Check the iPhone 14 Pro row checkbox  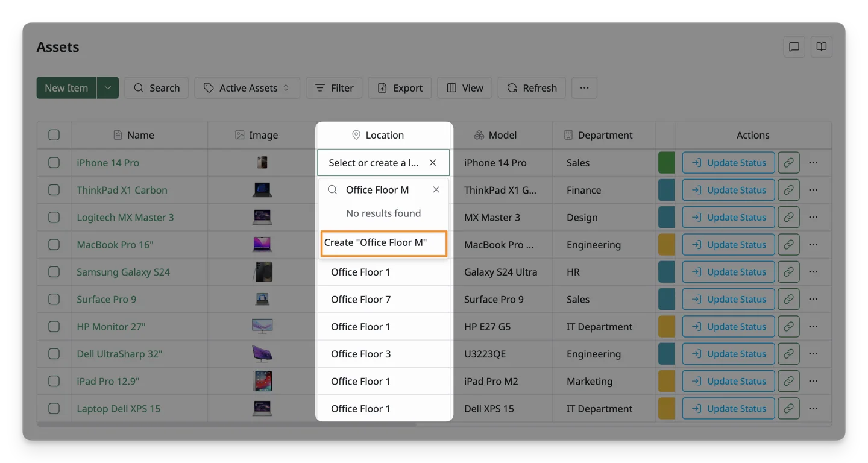(54, 163)
